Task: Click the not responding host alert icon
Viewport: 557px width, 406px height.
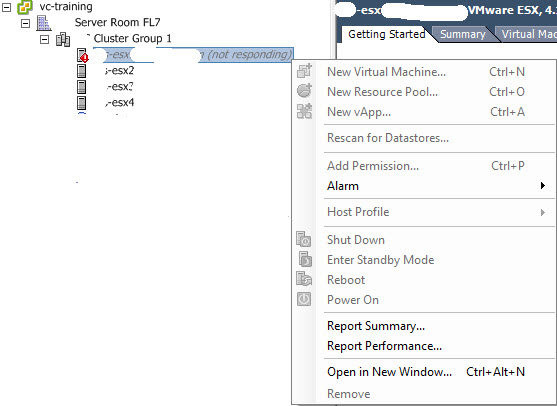Action: click(x=82, y=55)
